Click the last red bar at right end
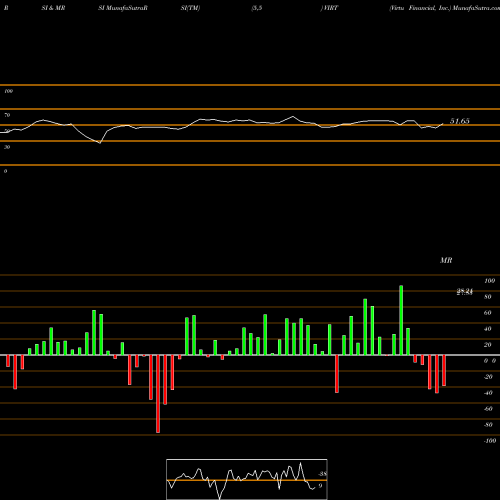Image resolution: width=500 pixels, height=500 pixels. (x=444, y=370)
